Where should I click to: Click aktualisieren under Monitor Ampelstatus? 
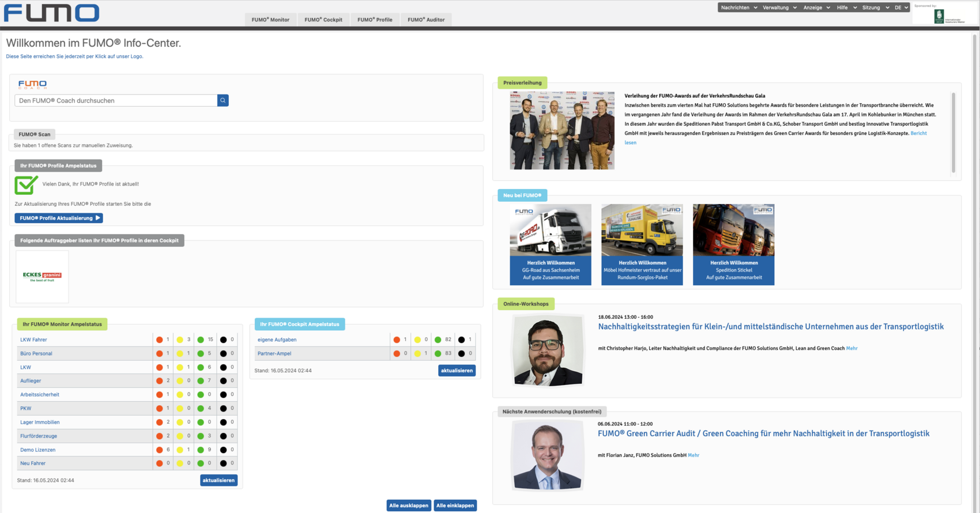(218, 480)
